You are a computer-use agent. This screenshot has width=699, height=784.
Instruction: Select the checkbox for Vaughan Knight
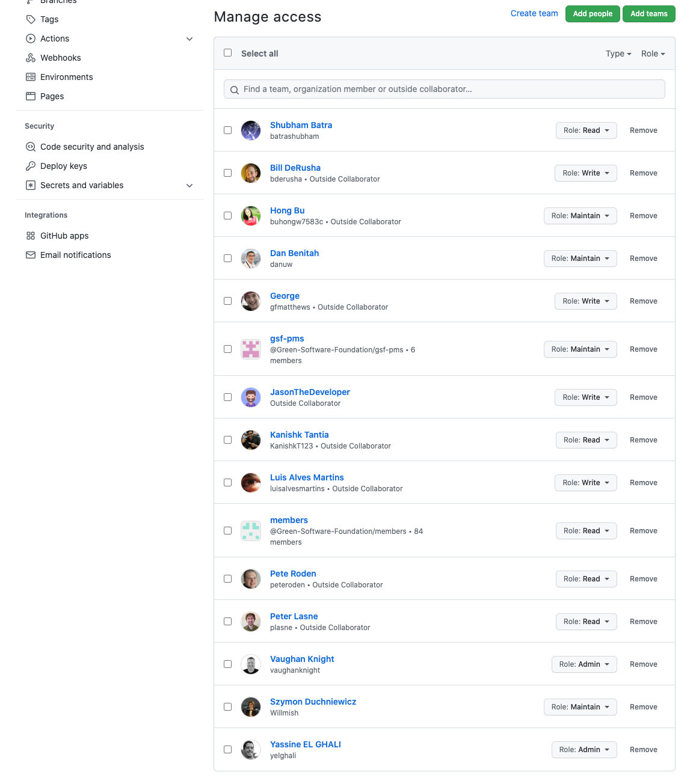[227, 664]
